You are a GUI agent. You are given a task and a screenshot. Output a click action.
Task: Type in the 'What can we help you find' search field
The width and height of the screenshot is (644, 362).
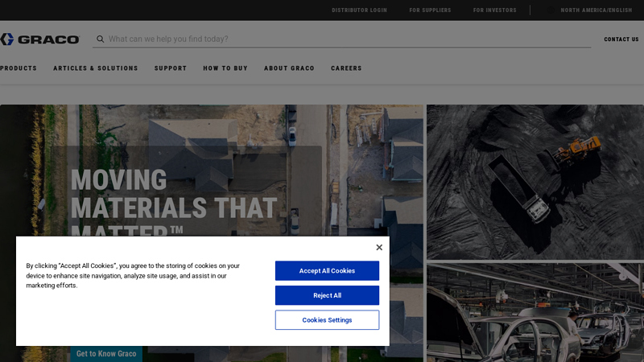pos(346,39)
